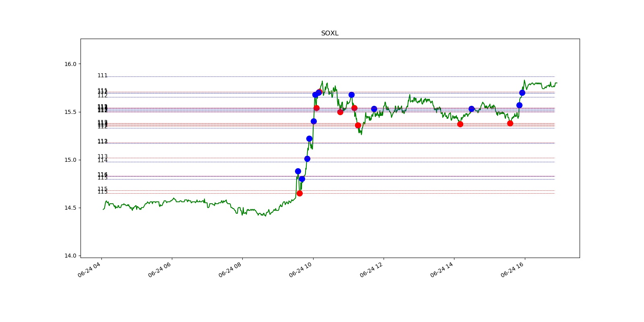This screenshot has width=644, height=322.
Task: Select the 14.0 y-axis tick label
Action: click(70, 256)
